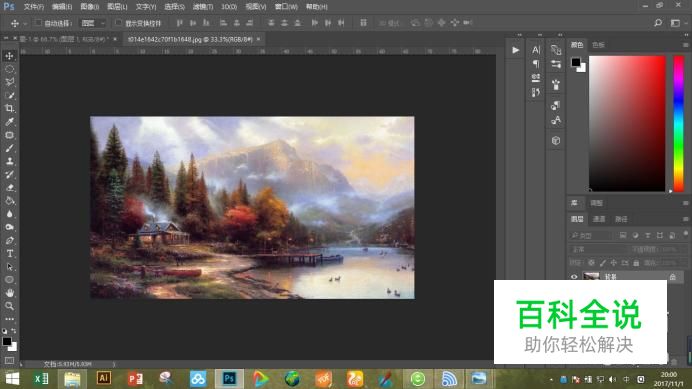Viewport: 692px width, 389px height.
Task: Open the 文件(F) File menu
Action: pos(34,7)
